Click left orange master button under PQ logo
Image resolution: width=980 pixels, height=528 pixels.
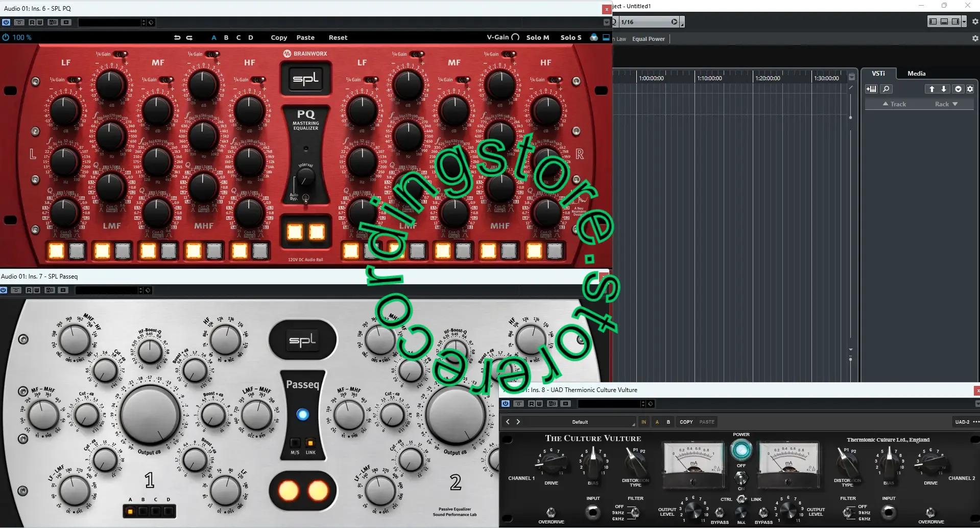pyautogui.click(x=295, y=232)
